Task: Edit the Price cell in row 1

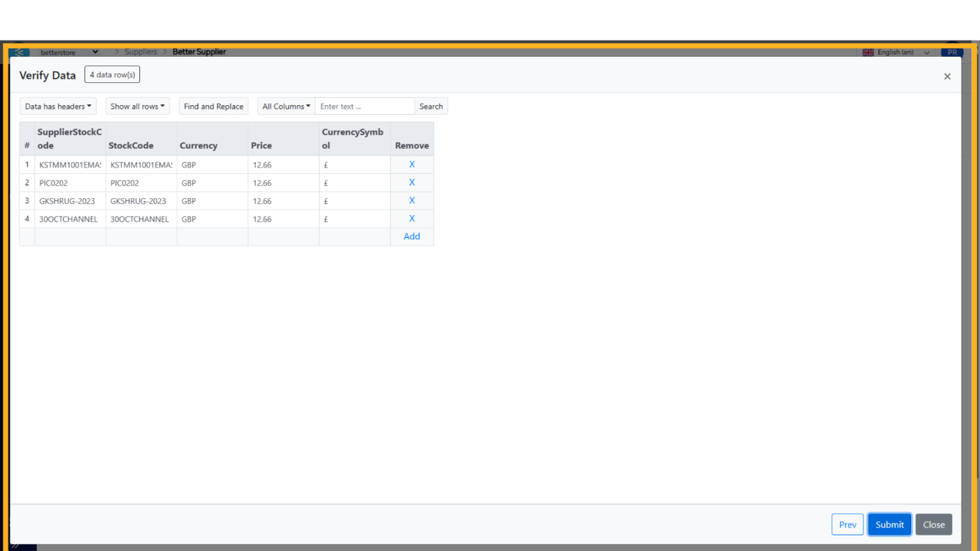Action: [x=283, y=165]
